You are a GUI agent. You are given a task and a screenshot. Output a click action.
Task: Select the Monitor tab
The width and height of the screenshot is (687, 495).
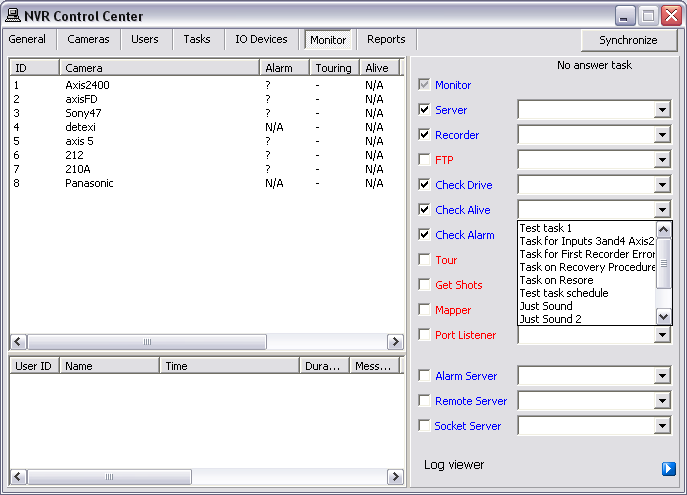(328, 40)
